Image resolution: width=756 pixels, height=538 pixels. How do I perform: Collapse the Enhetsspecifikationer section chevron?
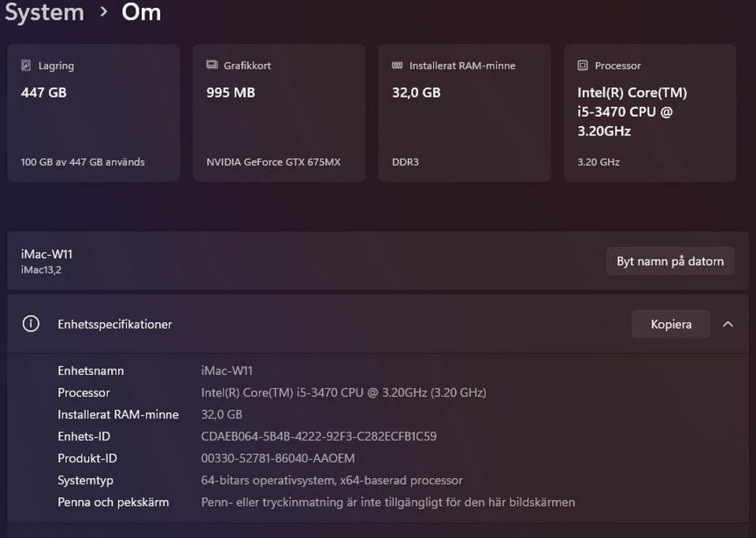728,324
